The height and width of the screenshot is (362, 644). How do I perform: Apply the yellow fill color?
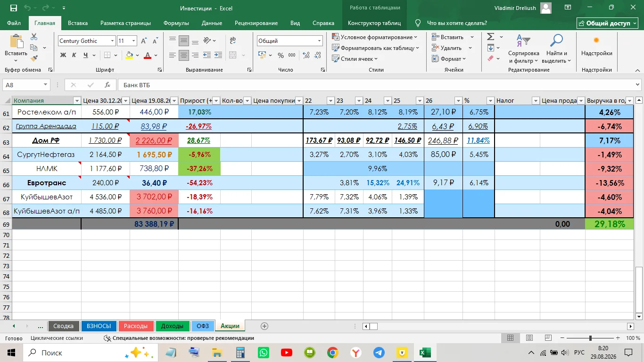pos(129,56)
